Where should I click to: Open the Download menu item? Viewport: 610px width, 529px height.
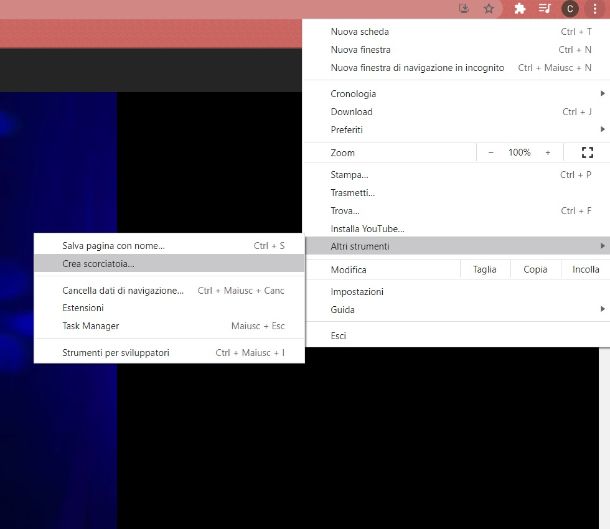pyautogui.click(x=458, y=112)
